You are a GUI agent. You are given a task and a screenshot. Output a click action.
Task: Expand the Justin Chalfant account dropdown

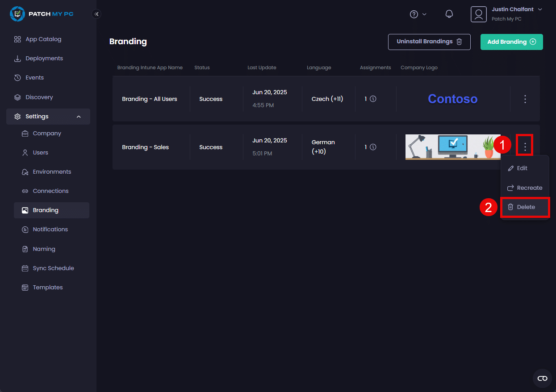click(x=540, y=9)
